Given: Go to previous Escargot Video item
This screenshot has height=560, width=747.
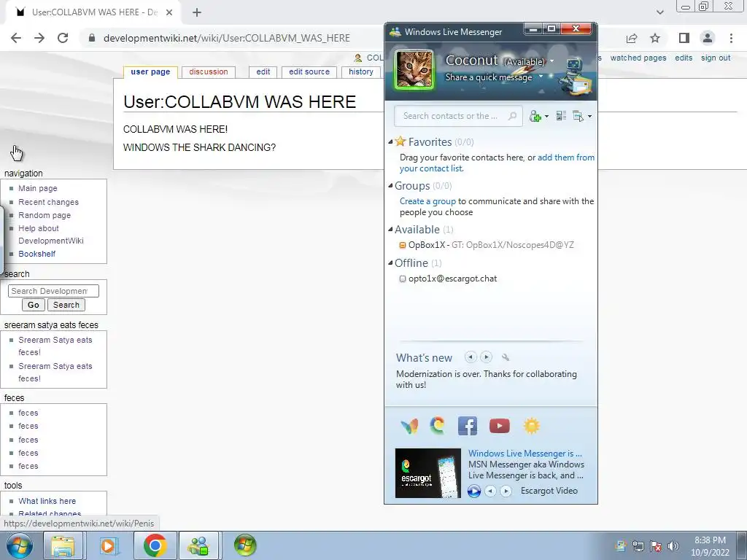Looking at the screenshot, I should [490, 491].
